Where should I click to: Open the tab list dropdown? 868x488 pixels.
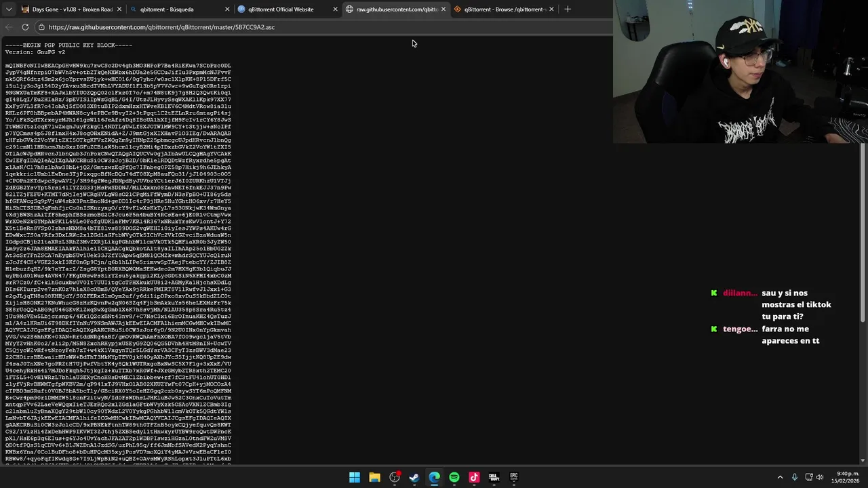pyautogui.click(x=8, y=9)
